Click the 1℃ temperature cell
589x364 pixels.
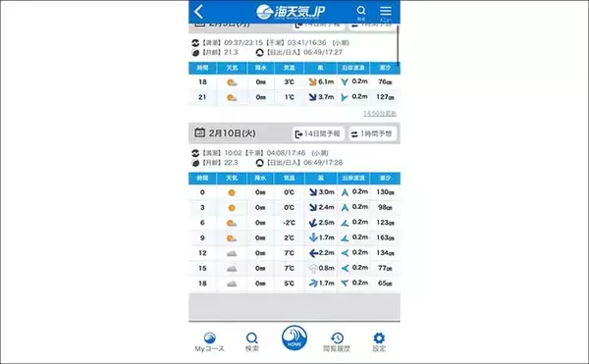[x=289, y=97]
